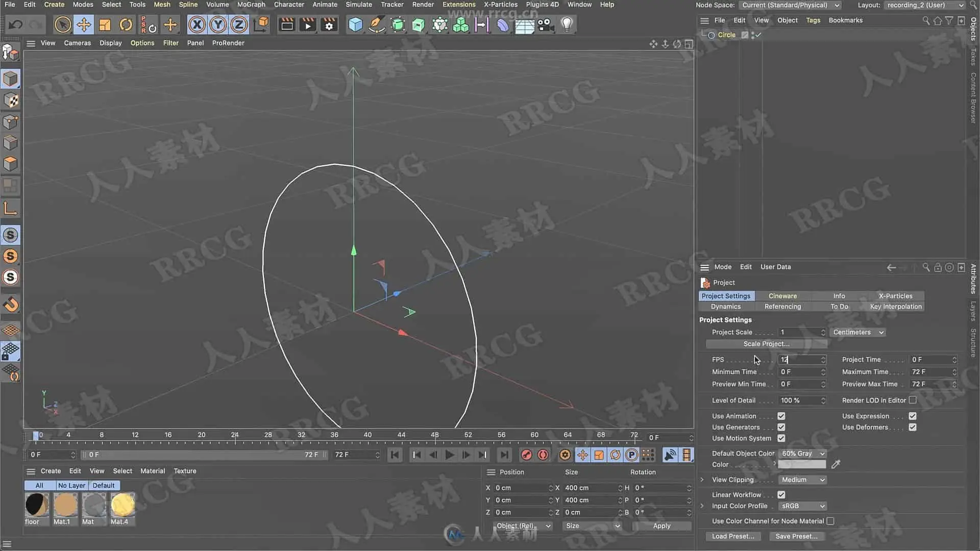
Task: Add a Light object from the toolbar
Action: pyautogui.click(x=567, y=24)
